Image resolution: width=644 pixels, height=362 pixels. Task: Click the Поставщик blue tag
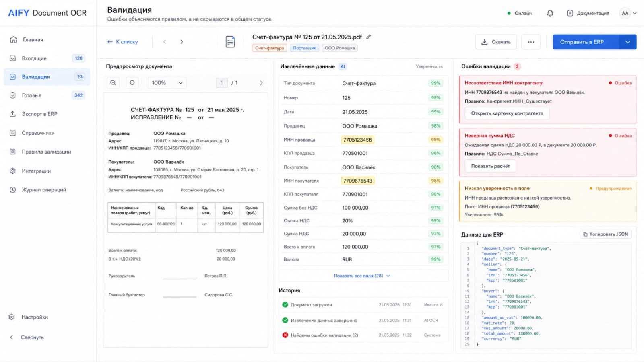pos(304,48)
